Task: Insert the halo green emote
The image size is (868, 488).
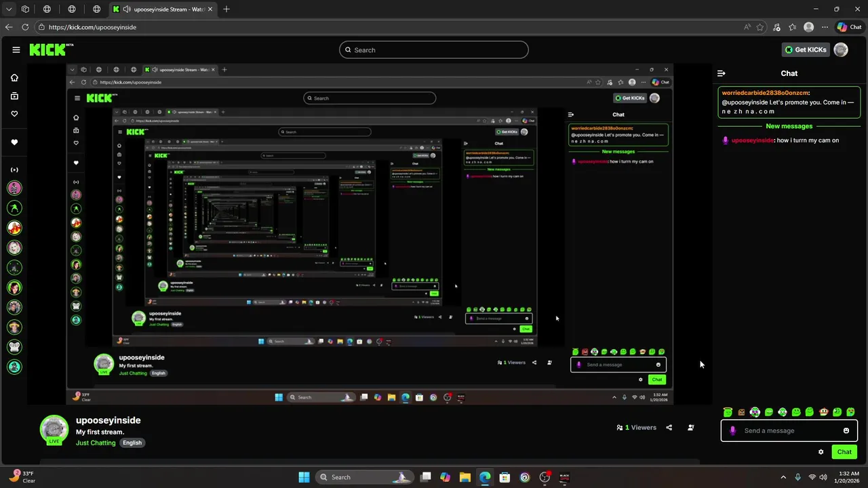Action: (728, 411)
